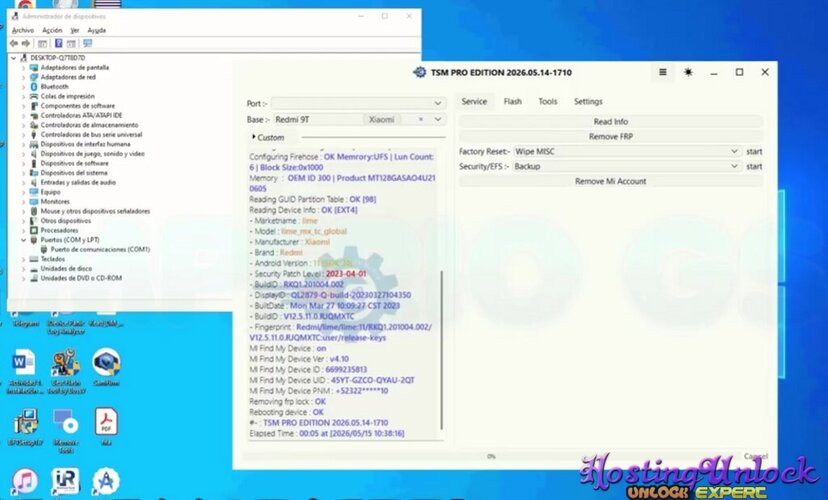The image size is (828, 500).
Task: Collapse the Puertos (COM y LPT) node
Action: (x=23, y=240)
